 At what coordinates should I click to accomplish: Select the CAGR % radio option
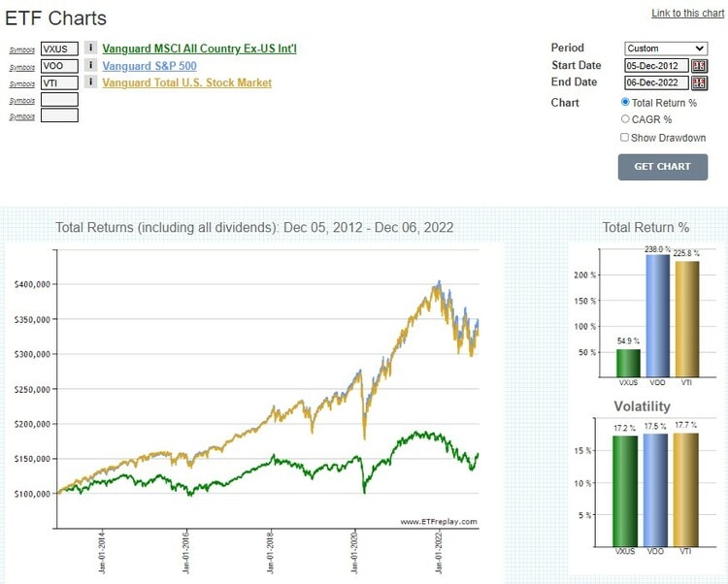coord(625,119)
